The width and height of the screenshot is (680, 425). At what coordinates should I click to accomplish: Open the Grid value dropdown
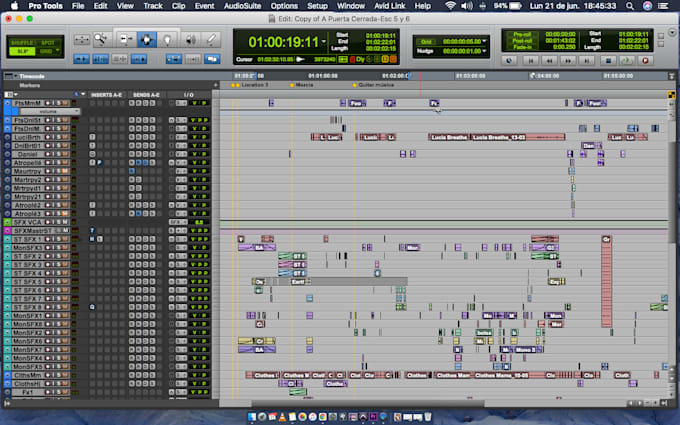[x=484, y=41]
